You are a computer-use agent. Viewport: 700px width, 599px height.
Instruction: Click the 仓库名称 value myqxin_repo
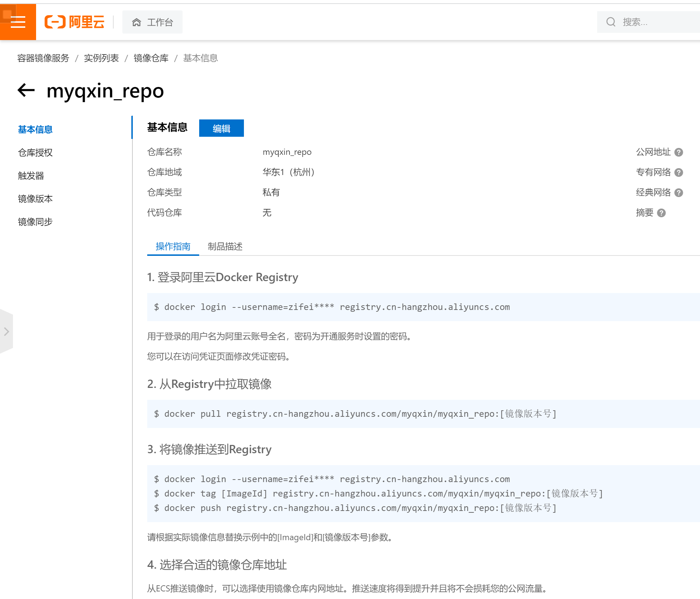click(287, 152)
